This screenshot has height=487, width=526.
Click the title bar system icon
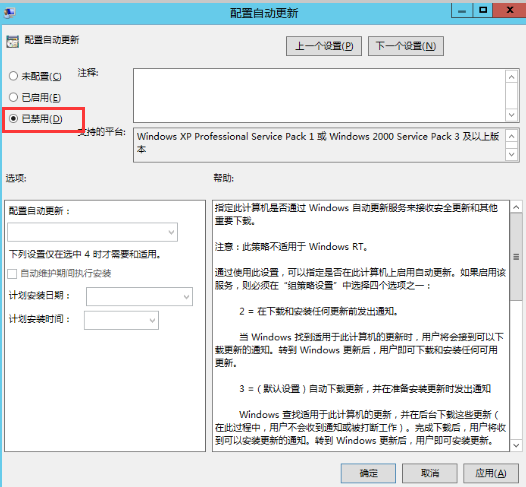(x=9, y=13)
